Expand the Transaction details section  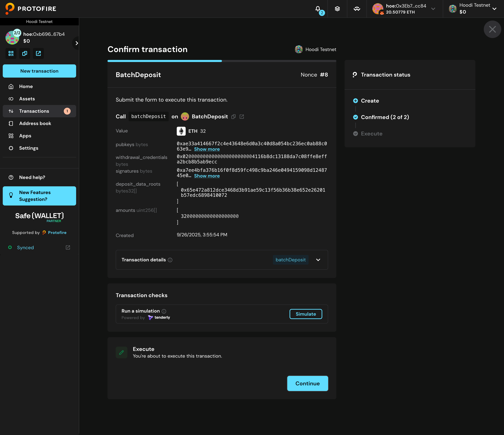(x=318, y=260)
